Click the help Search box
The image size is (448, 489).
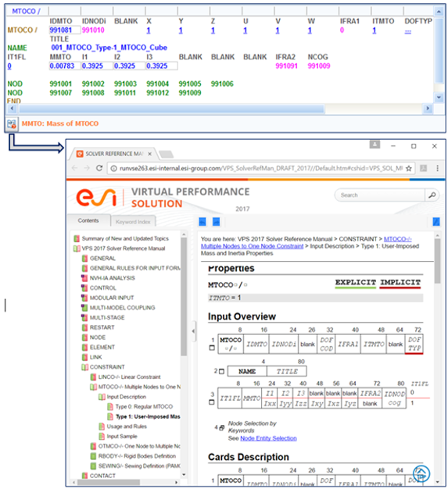(380, 195)
